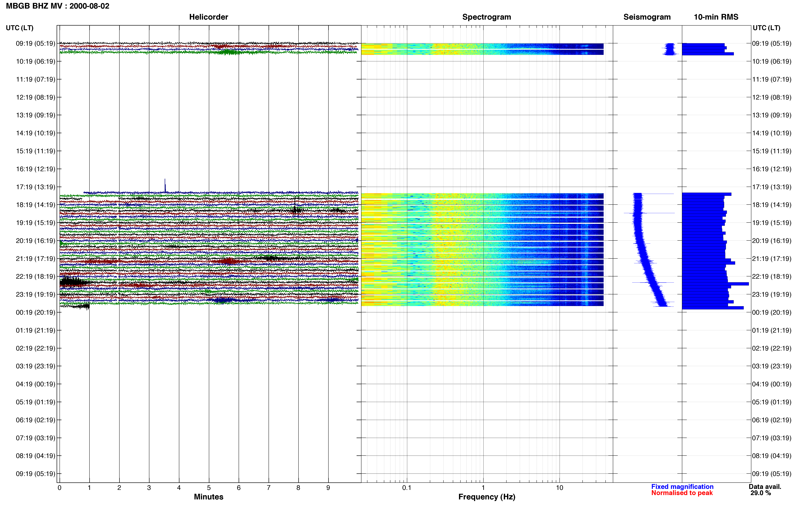Click the 'Frequency (Hz)' x-axis label

pos(487,497)
